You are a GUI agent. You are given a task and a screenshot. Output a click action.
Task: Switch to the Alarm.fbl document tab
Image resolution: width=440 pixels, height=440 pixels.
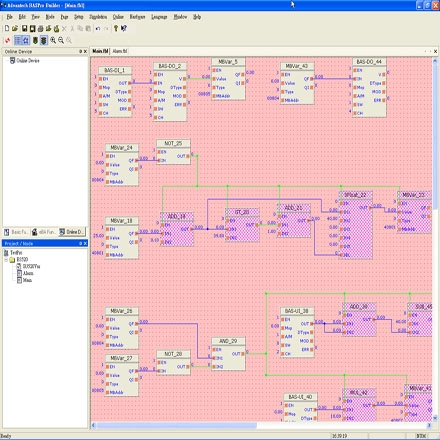tap(120, 51)
